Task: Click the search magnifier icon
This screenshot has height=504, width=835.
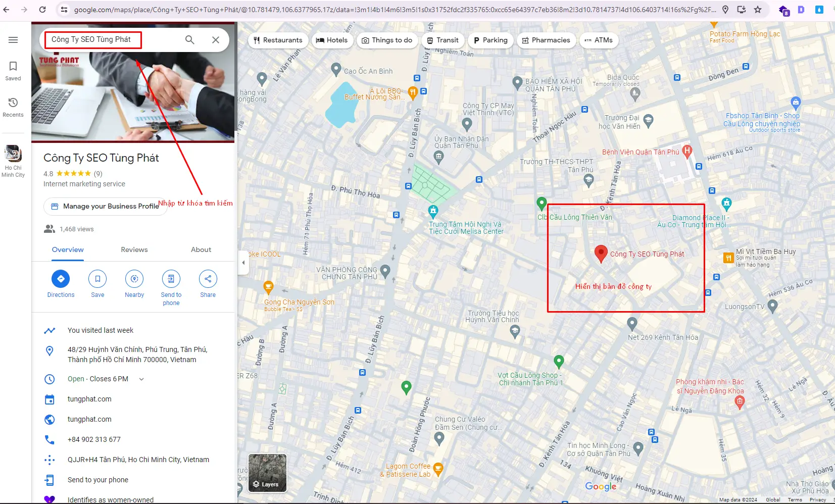Action: pyautogui.click(x=189, y=39)
